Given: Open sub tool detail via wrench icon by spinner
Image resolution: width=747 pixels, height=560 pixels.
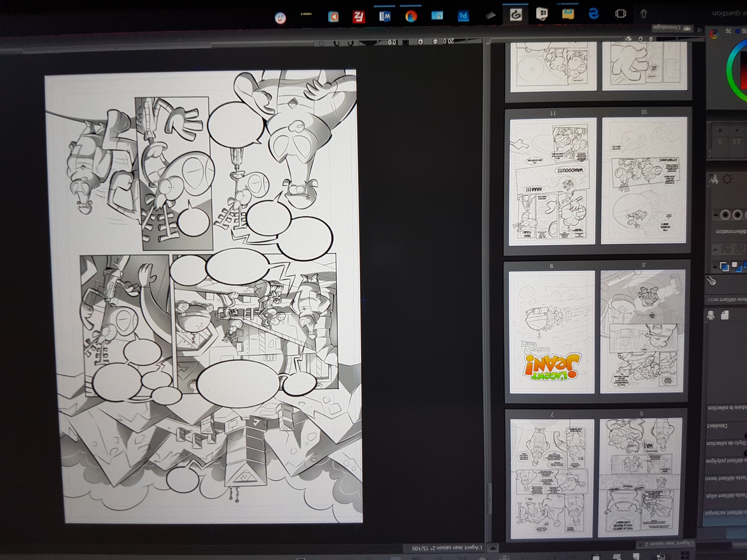Looking at the screenshot, I should [713, 179].
